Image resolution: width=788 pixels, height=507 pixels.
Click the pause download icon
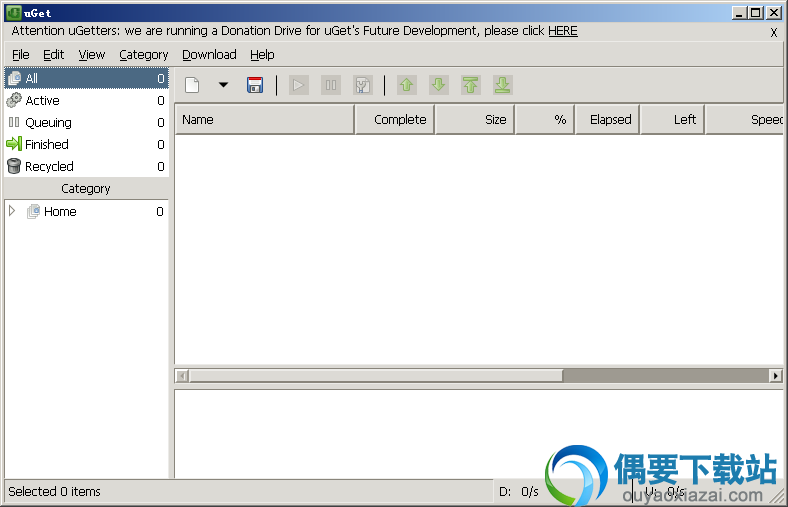[331, 85]
